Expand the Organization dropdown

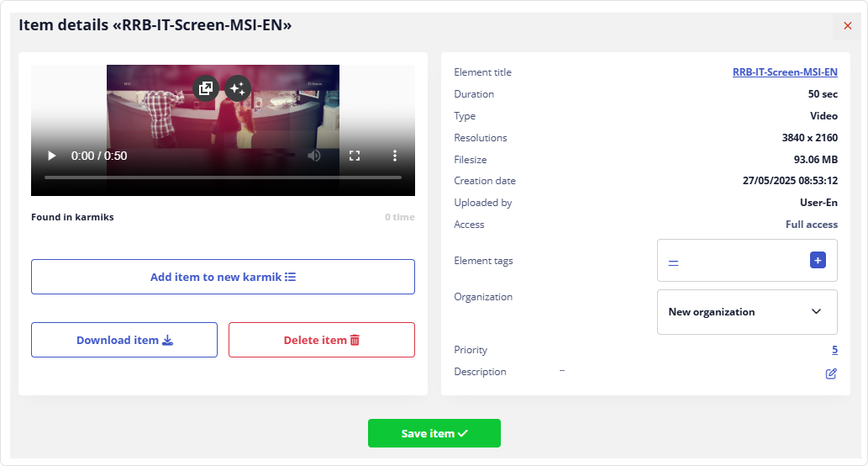pyautogui.click(x=746, y=312)
